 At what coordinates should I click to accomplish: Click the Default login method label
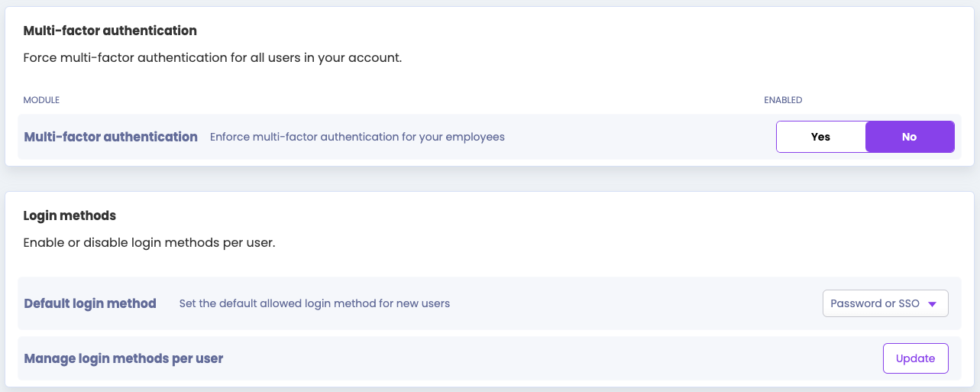90,303
